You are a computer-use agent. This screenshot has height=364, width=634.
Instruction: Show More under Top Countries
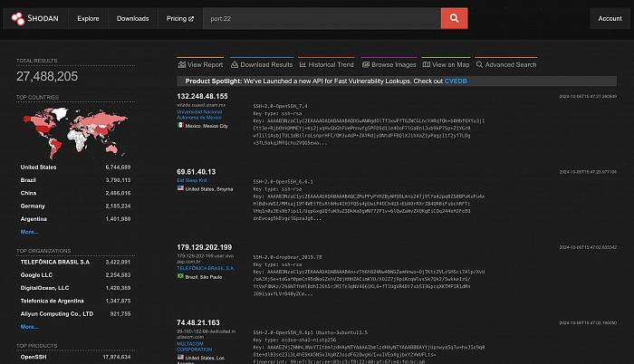[30, 232]
